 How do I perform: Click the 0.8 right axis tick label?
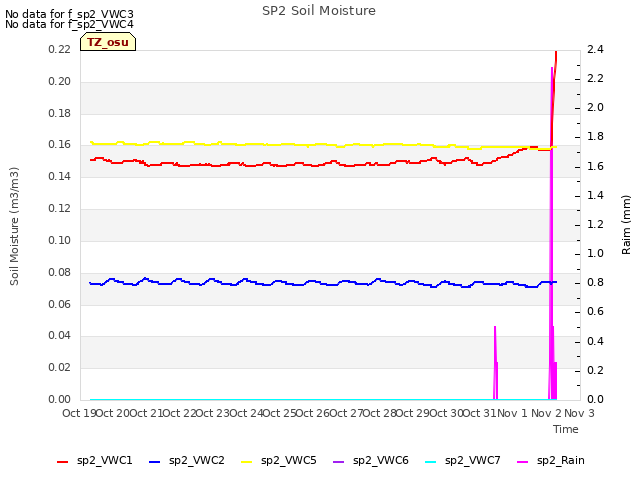[596, 282]
